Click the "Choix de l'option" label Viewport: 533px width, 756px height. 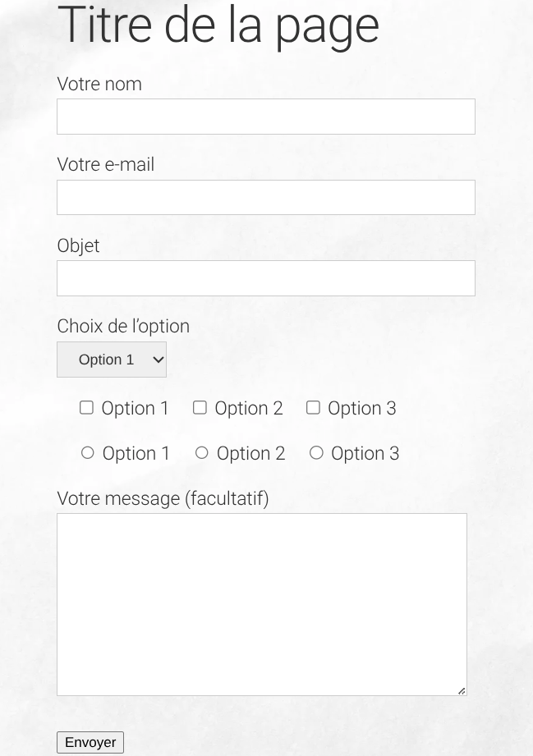(x=123, y=326)
